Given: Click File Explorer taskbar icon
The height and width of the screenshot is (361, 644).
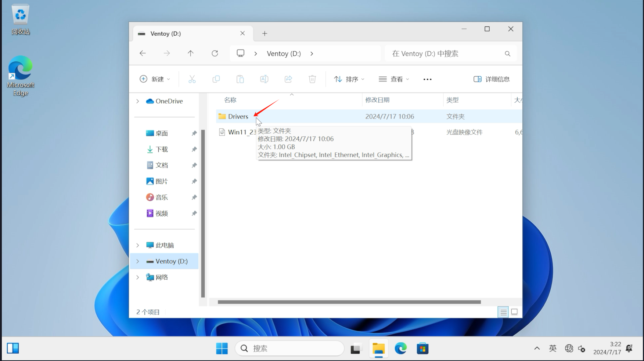Looking at the screenshot, I should click(x=378, y=349).
